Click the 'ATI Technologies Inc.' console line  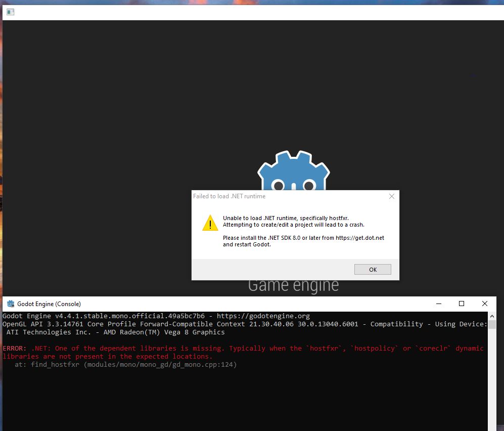pos(115,332)
